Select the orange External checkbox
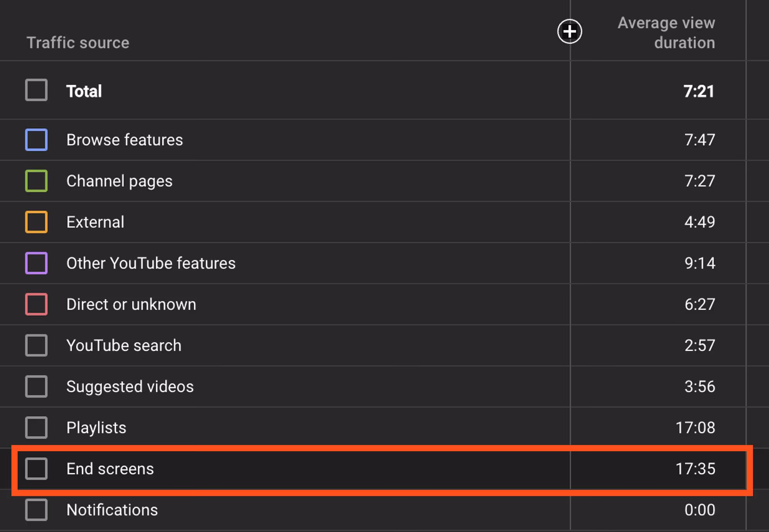Image resolution: width=769 pixels, height=532 pixels. click(x=37, y=222)
